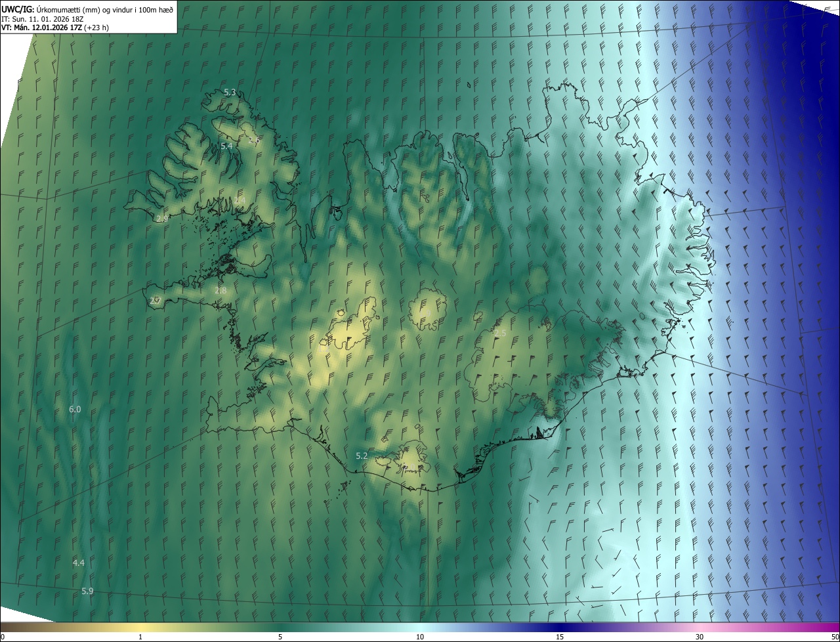This screenshot has height=642, width=840.
Task: Click the 10 tick on the color scale
Action: pos(420,637)
